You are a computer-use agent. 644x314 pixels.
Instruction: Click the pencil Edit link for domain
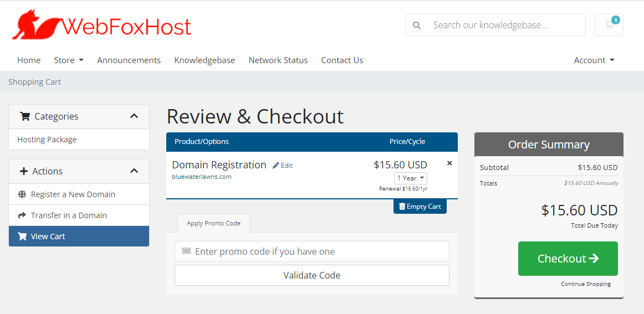click(x=283, y=166)
